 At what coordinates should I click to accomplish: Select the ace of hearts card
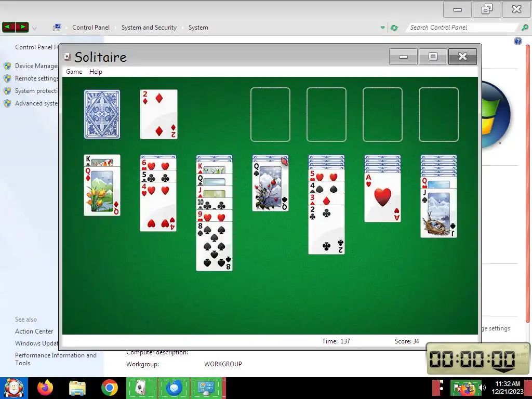pos(383,197)
